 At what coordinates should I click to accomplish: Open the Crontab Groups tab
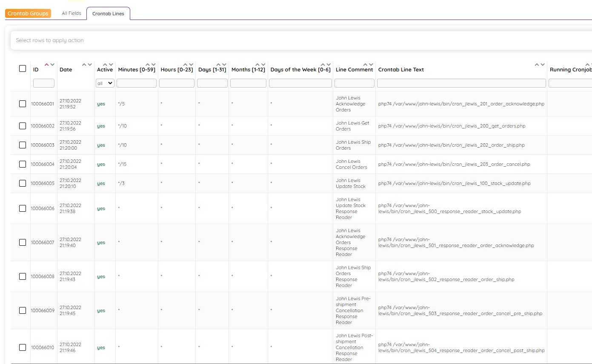pyautogui.click(x=28, y=14)
